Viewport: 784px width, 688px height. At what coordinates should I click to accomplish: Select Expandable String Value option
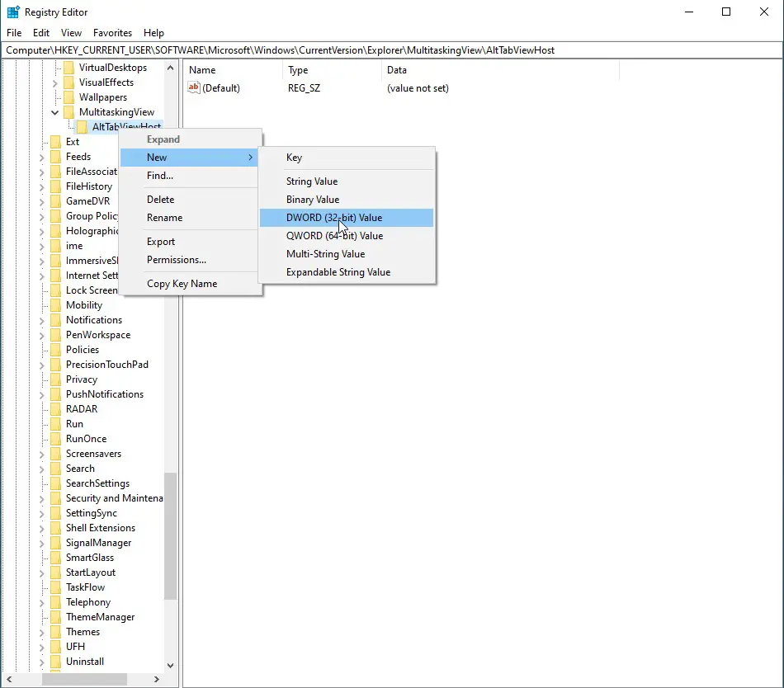(x=347, y=272)
